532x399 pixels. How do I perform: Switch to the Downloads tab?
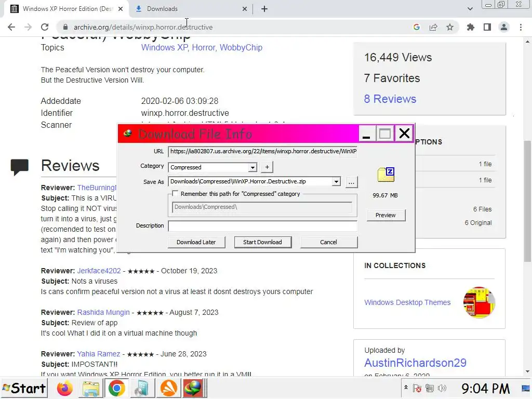pos(190,9)
